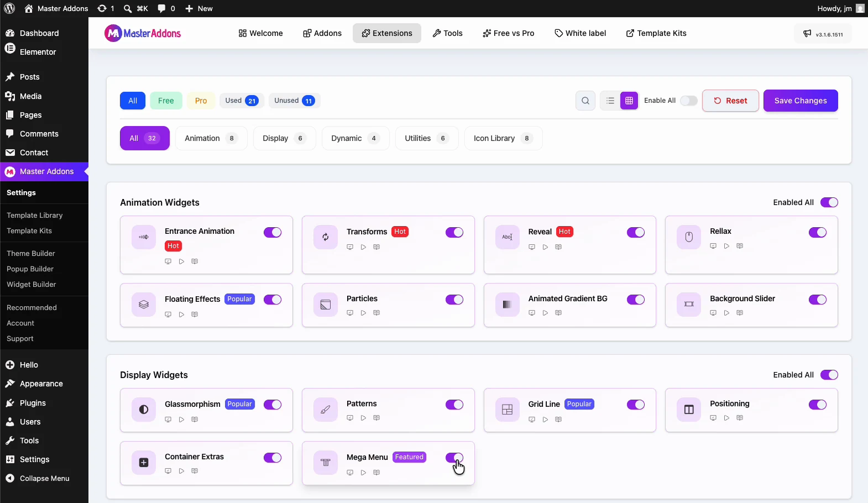Toggle the Mega Menu switch
Screen dimensions: 868x503
[454, 458]
